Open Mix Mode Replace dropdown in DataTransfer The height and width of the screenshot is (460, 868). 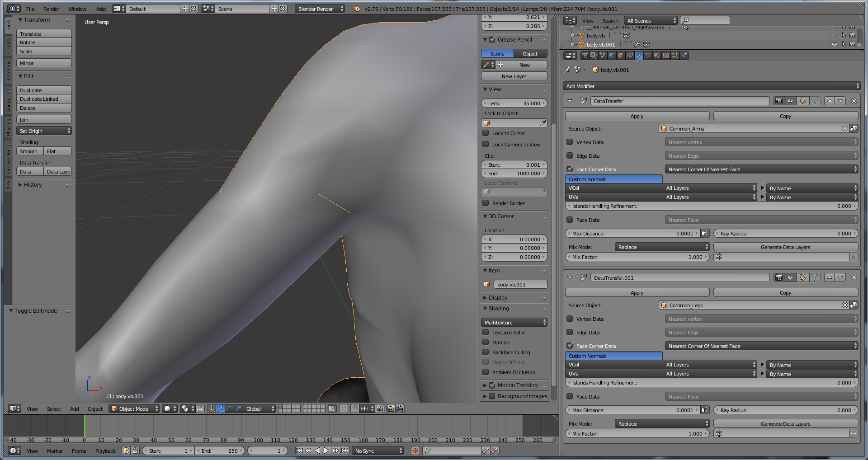click(662, 247)
